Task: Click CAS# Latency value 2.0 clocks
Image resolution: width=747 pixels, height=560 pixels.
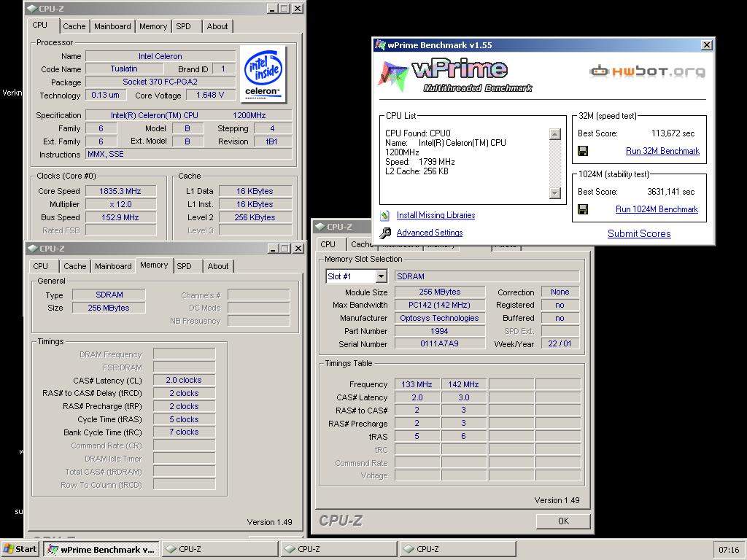Action: (184, 381)
